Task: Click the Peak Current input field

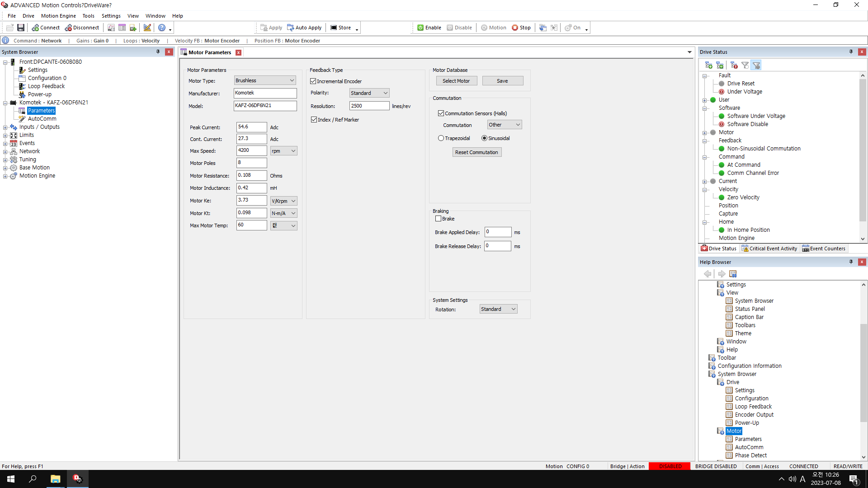Action: click(251, 127)
